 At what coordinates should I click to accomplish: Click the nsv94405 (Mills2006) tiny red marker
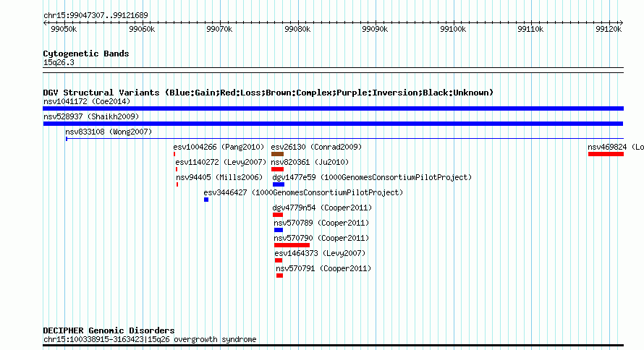(x=177, y=184)
